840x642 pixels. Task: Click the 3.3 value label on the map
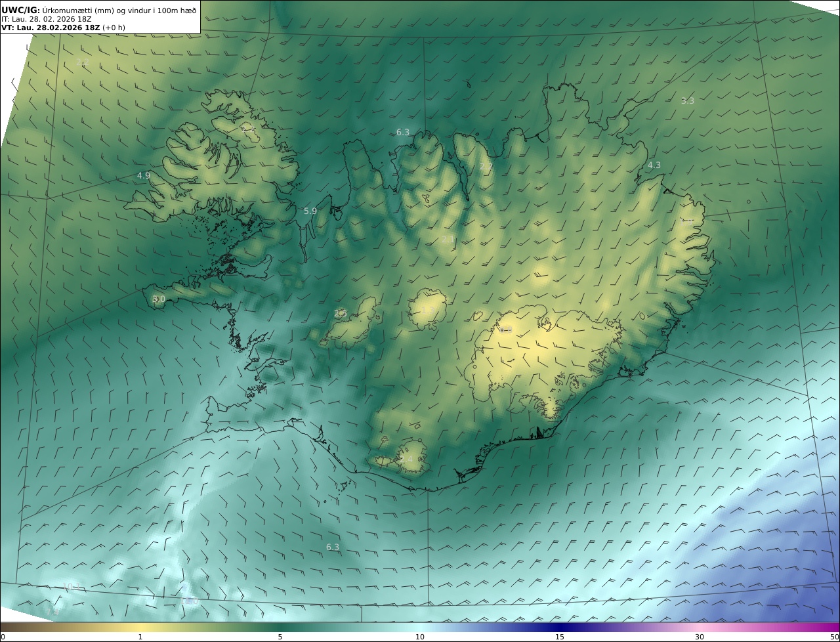pos(688,101)
